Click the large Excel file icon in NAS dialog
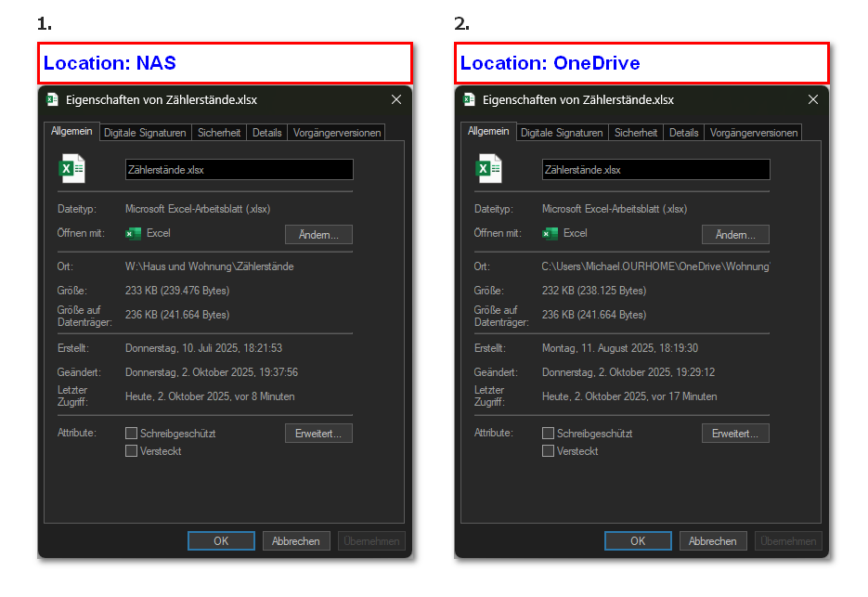This screenshot has height=597, width=868. [72, 168]
